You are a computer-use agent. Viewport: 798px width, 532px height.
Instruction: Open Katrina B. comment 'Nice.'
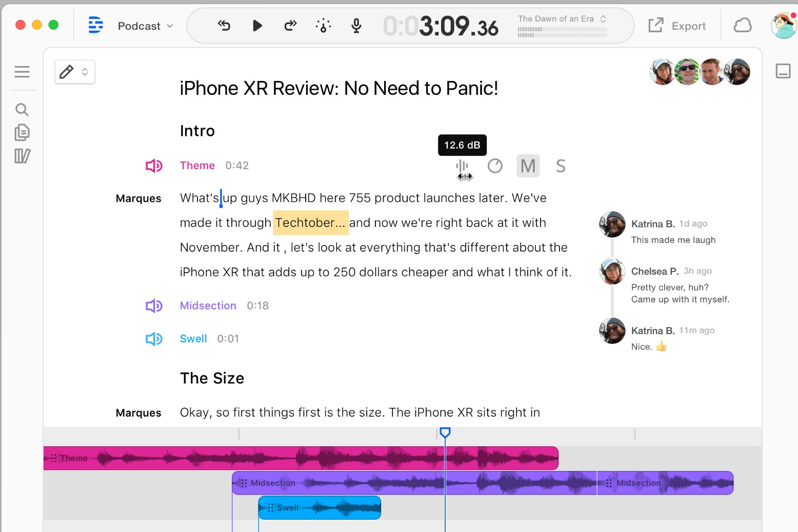[649, 346]
